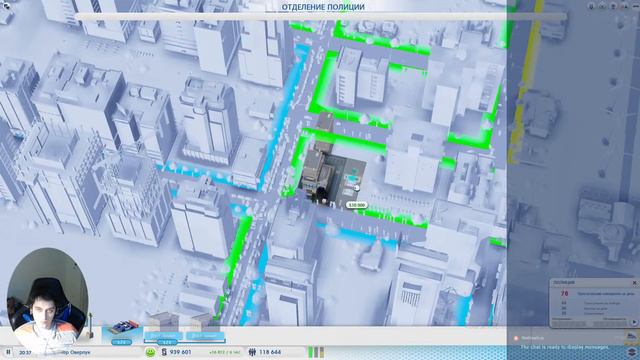
Task: Click the third top-right round icon
Action: tap(613, 7)
